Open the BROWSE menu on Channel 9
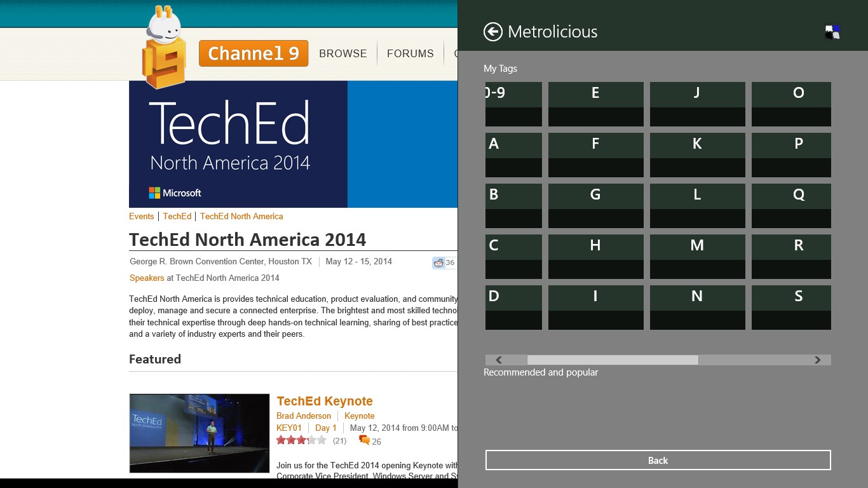 point(343,53)
